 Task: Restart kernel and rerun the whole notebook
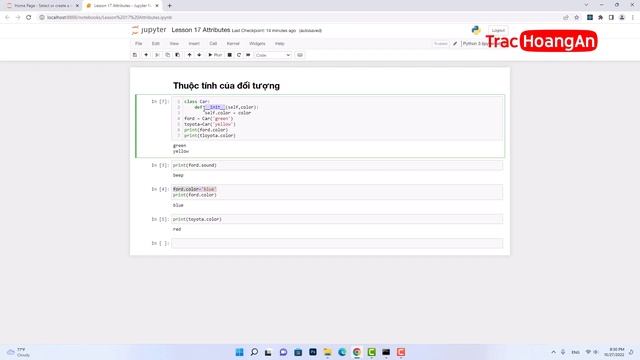[248, 55]
